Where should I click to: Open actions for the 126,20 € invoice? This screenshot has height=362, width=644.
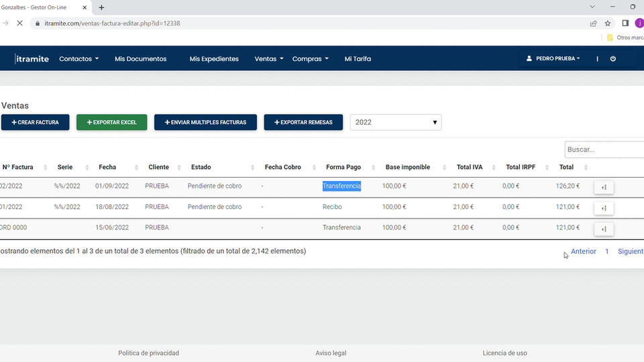click(x=604, y=187)
